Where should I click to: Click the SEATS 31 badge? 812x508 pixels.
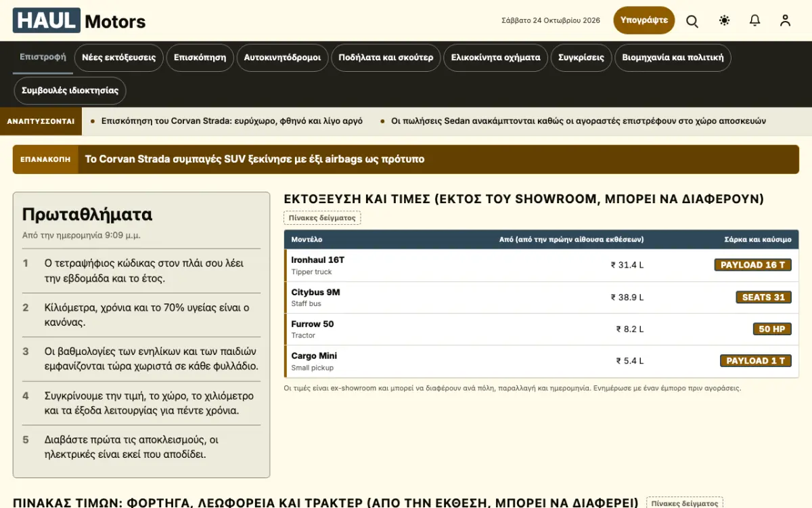[763, 297]
